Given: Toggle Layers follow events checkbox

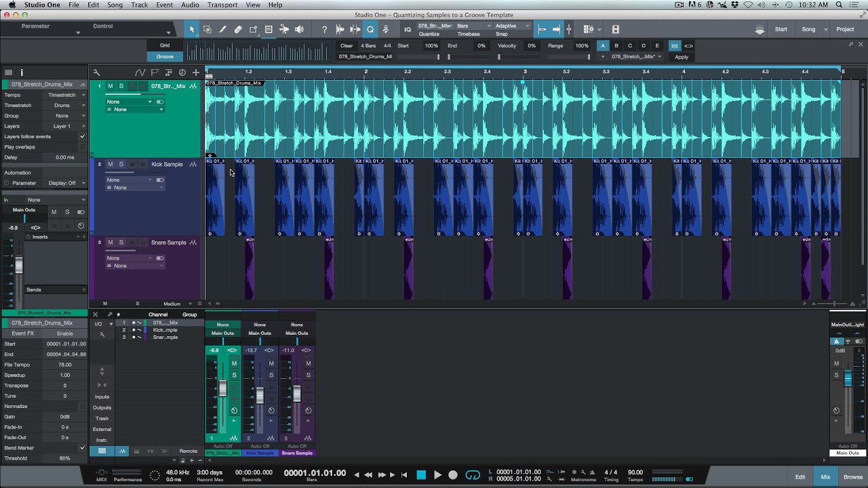Looking at the screenshot, I should 83,136.
